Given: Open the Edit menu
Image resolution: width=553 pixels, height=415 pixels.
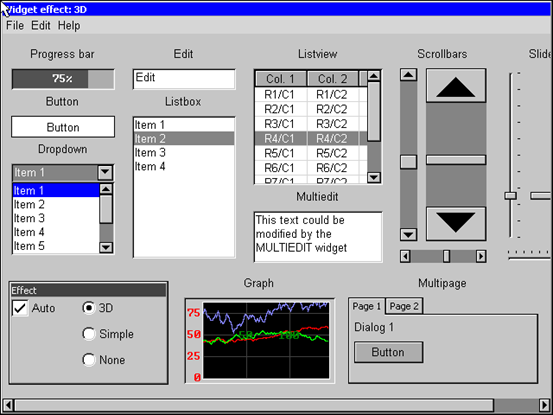Looking at the screenshot, I should (x=41, y=25).
